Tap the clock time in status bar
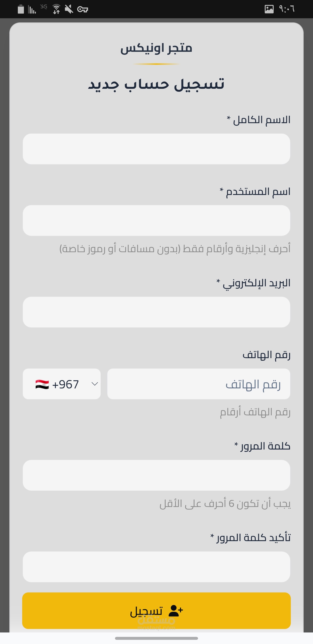This screenshot has width=313, height=644. click(287, 9)
